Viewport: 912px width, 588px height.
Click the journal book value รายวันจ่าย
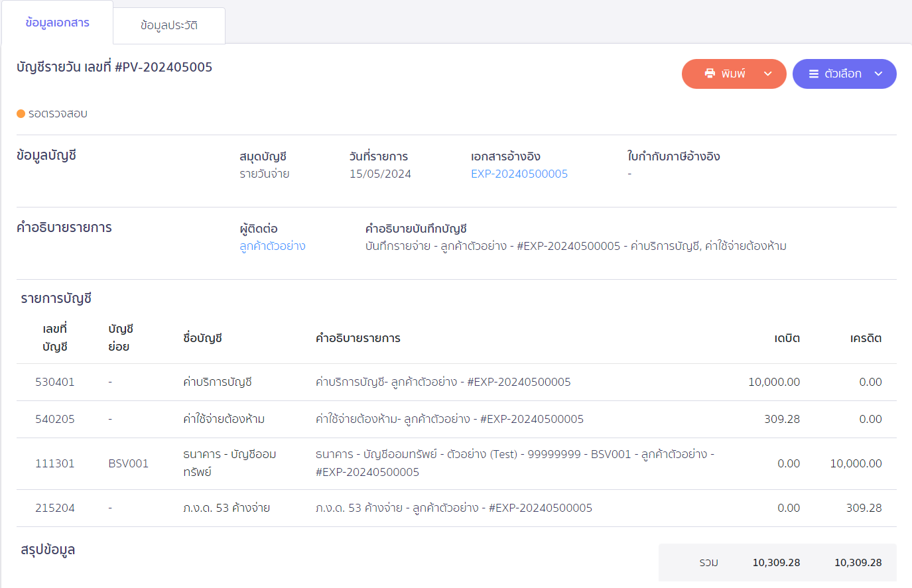coord(265,174)
